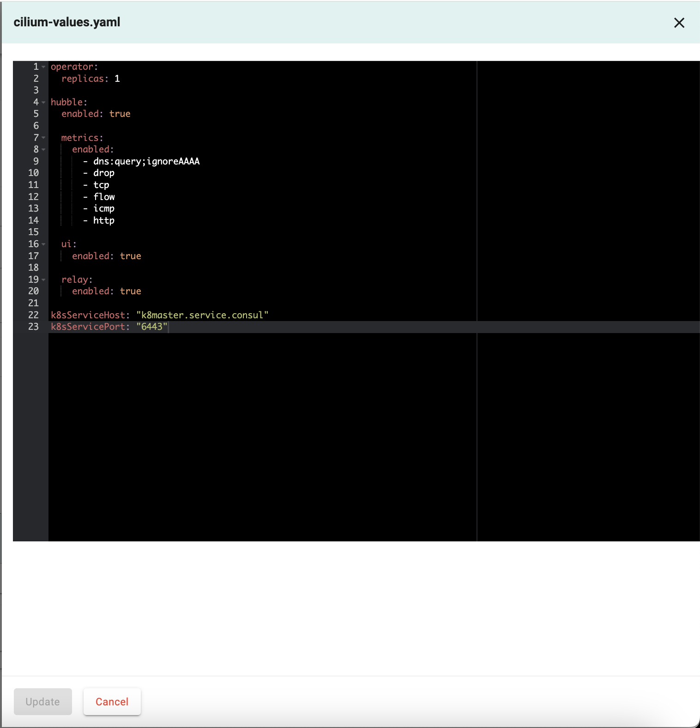The height and width of the screenshot is (728, 700).
Task: Click the 'tcp' metric entry
Action: 101,185
